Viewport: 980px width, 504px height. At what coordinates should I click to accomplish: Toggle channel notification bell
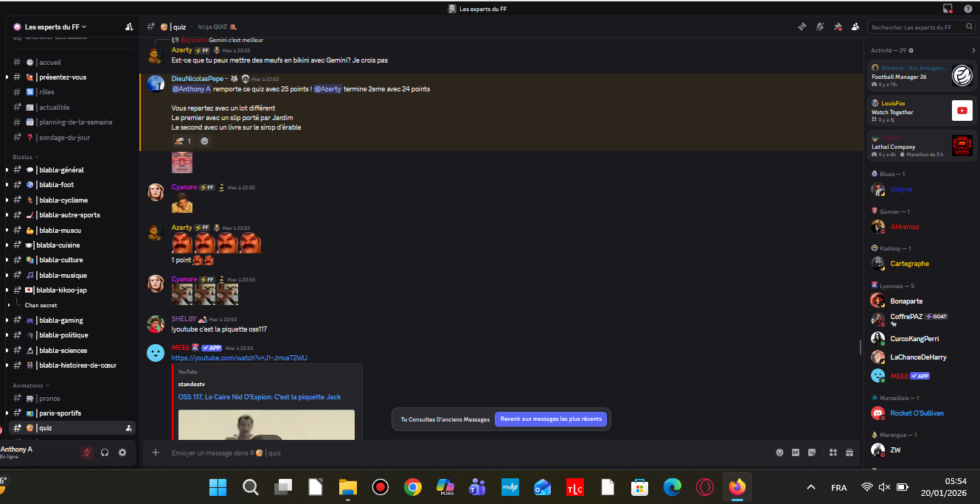819,27
